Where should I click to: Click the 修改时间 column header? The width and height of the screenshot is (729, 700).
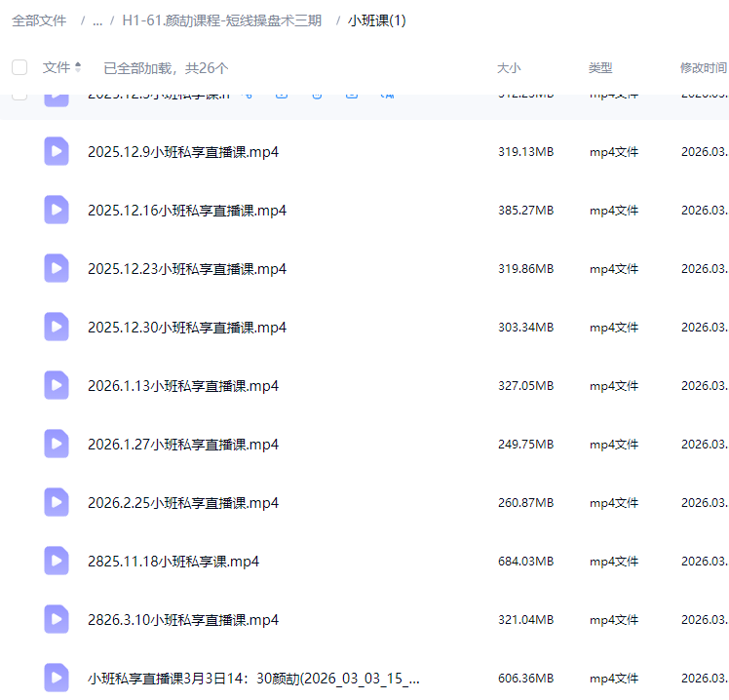click(704, 68)
